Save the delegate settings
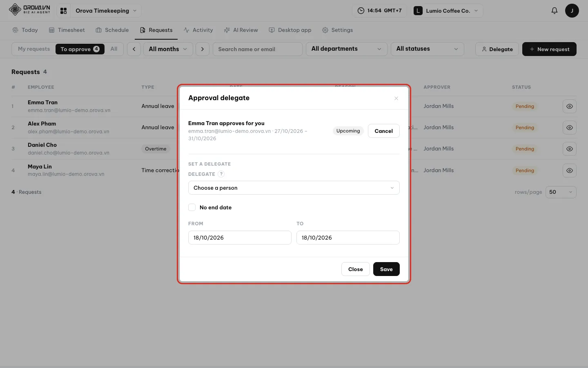 [x=386, y=269]
